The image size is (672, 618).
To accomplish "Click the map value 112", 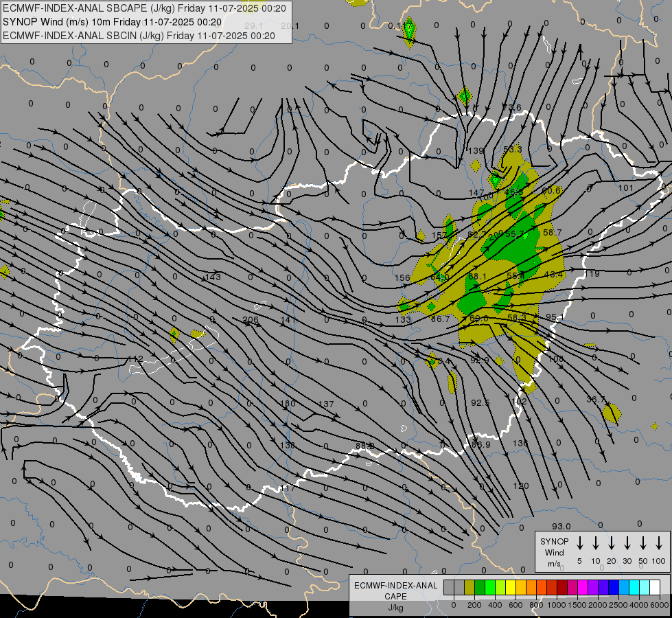I will pos(136,358).
